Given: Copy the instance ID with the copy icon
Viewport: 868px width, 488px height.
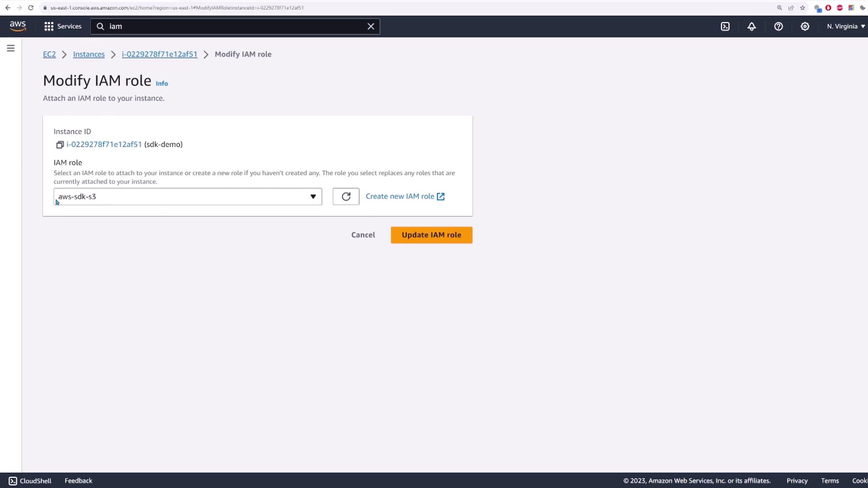Looking at the screenshot, I should coord(60,145).
